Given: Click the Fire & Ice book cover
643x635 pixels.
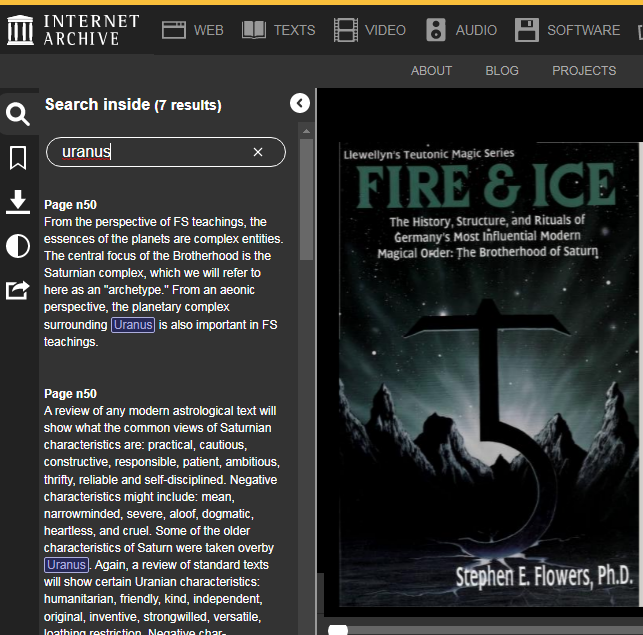Looking at the screenshot, I should [x=490, y=374].
